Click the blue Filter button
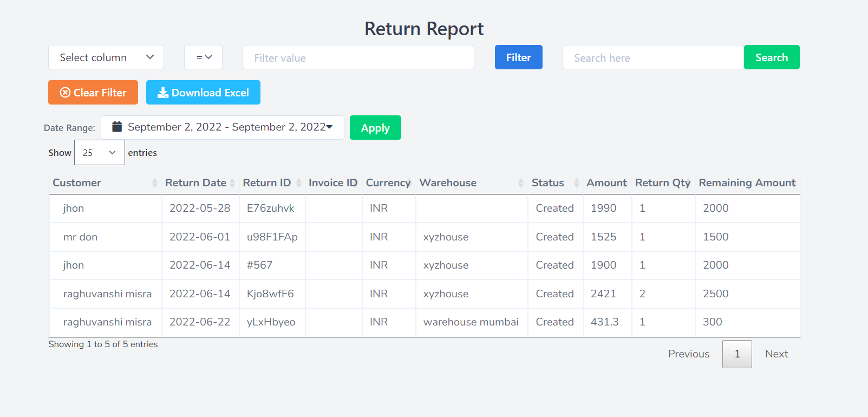 coord(519,57)
